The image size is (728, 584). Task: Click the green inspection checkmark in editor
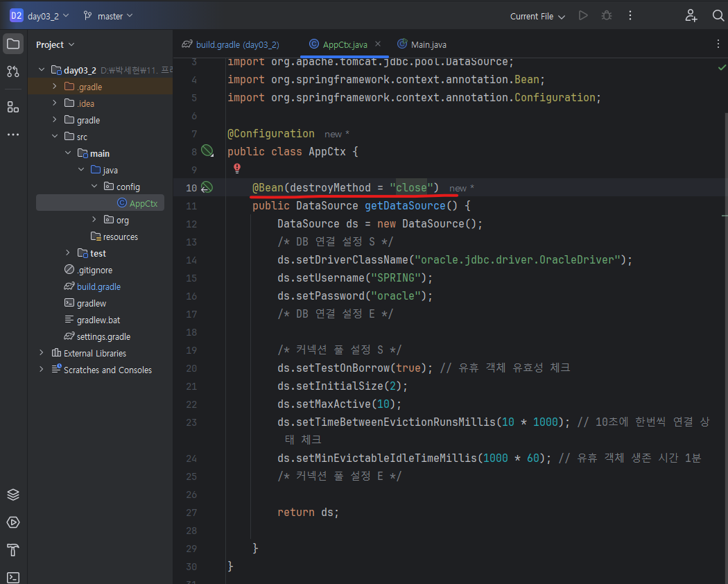pos(722,67)
